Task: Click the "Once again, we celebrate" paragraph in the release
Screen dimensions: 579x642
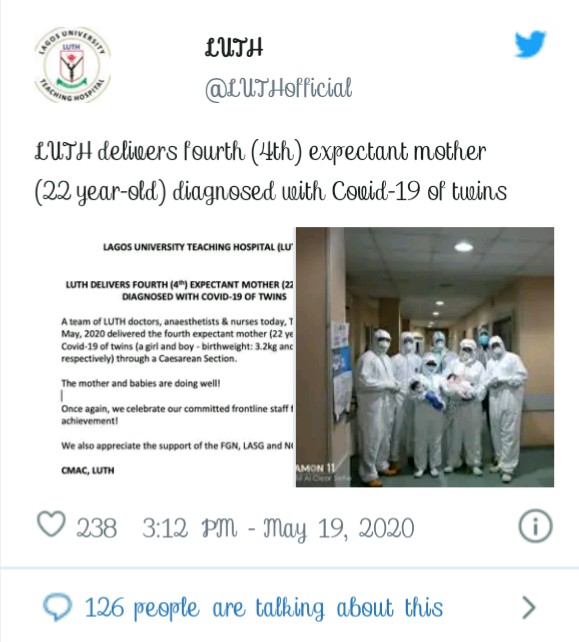Action: pyautogui.click(x=177, y=415)
